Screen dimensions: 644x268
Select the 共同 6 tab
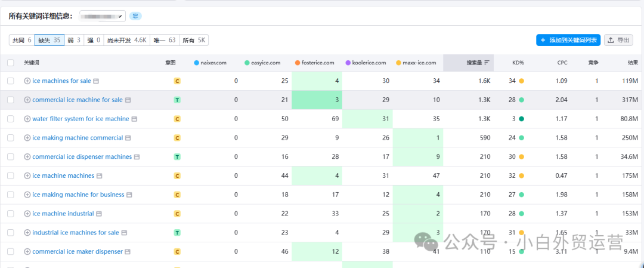click(x=22, y=40)
